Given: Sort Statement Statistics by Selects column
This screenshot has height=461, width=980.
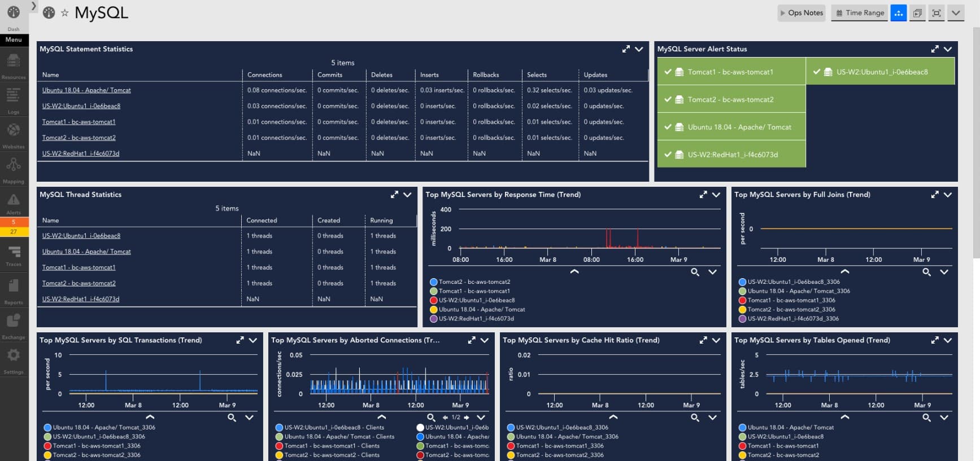Looking at the screenshot, I should 537,75.
